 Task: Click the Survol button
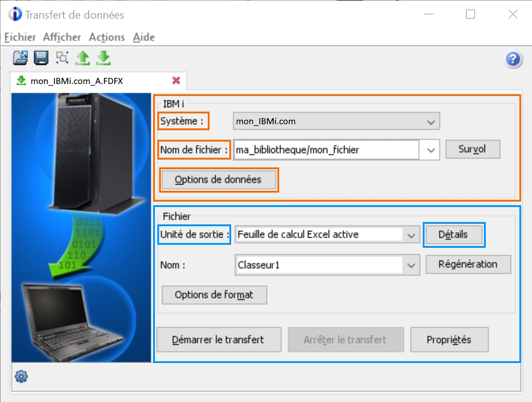click(x=473, y=149)
